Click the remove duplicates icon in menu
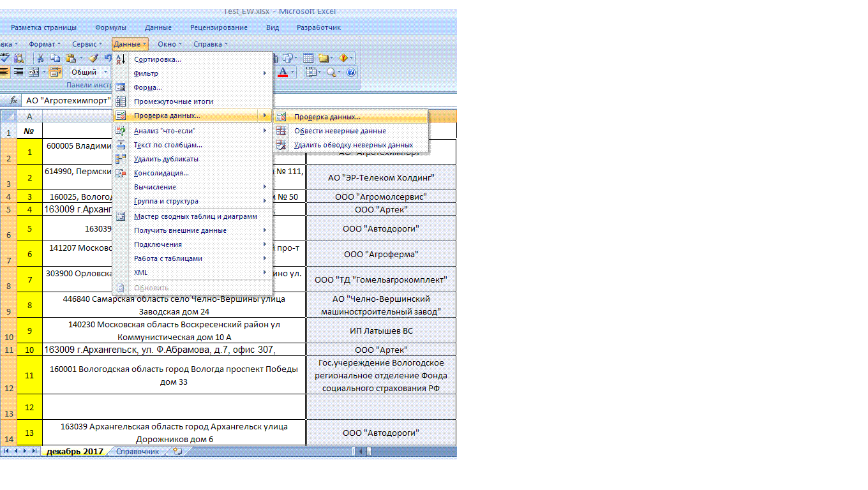This screenshot has width=868, height=490. click(121, 159)
